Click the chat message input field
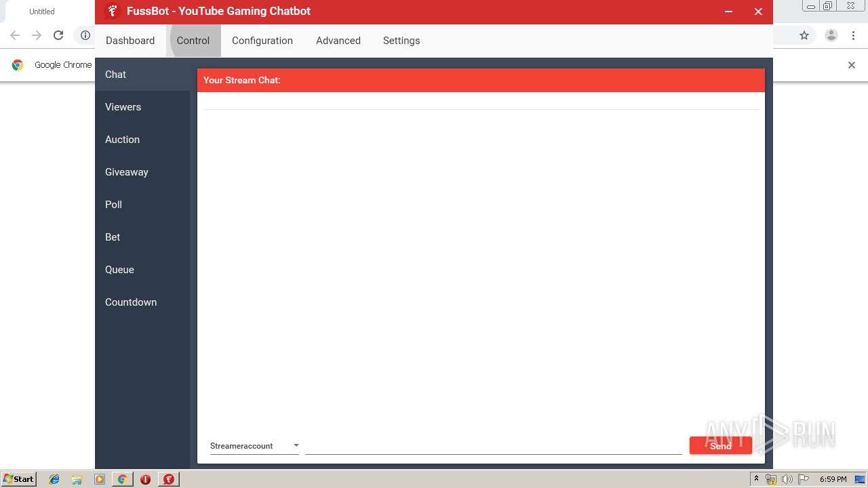The width and height of the screenshot is (868, 488). pos(493,446)
